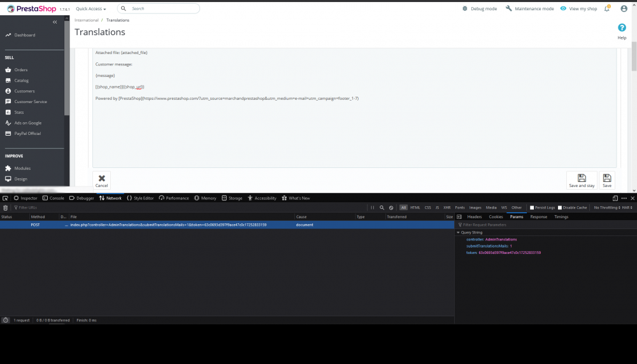Collapse the sidebar with double chevron
Viewport: 637px width, 364px height.
[55, 22]
